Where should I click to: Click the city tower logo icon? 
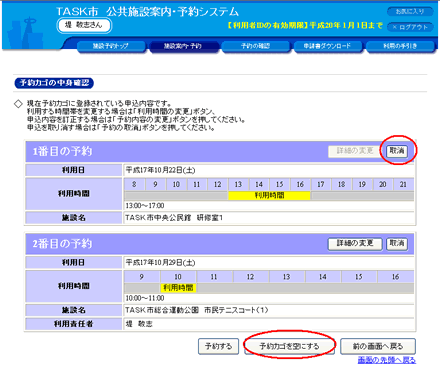tap(26, 33)
